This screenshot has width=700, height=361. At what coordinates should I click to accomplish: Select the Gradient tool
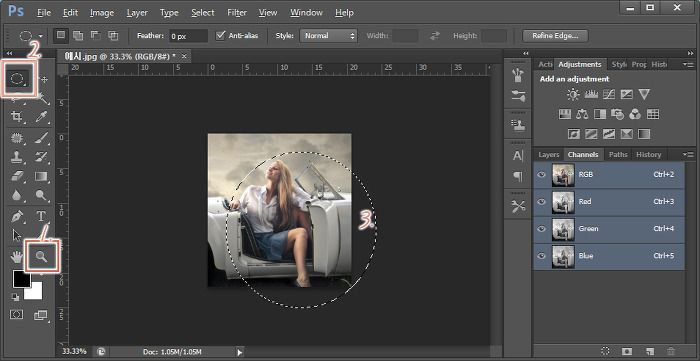click(42, 176)
